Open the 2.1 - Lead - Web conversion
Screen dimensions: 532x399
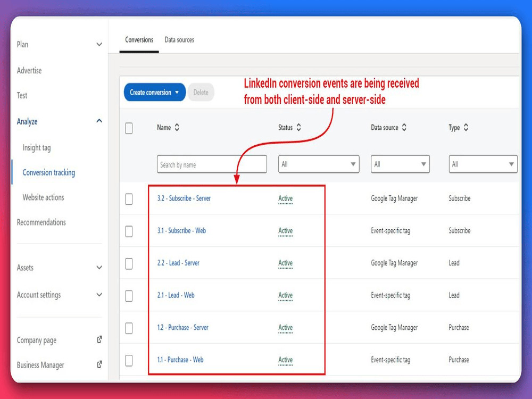(176, 295)
